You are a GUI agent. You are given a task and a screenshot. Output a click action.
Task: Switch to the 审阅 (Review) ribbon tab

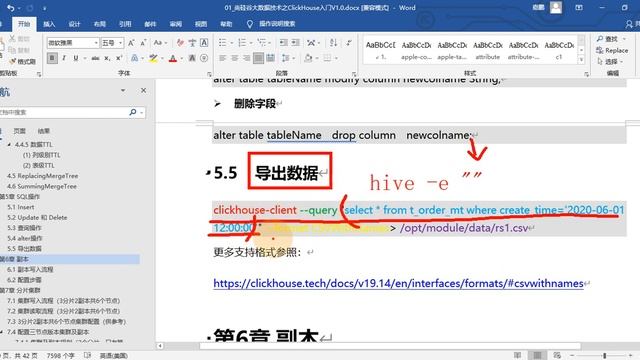(x=176, y=24)
